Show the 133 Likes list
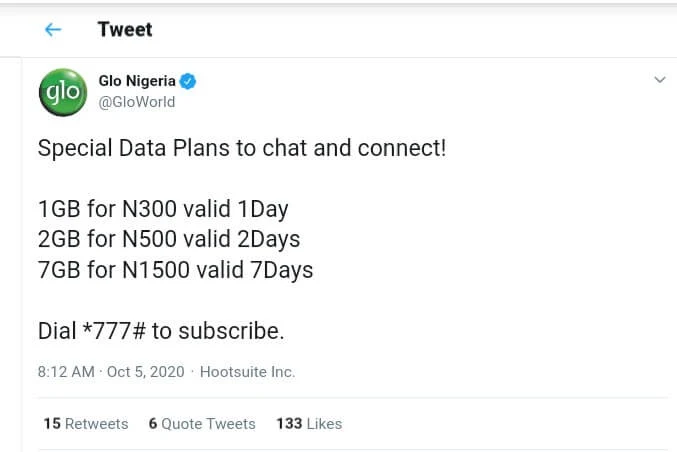 coord(309,424)
